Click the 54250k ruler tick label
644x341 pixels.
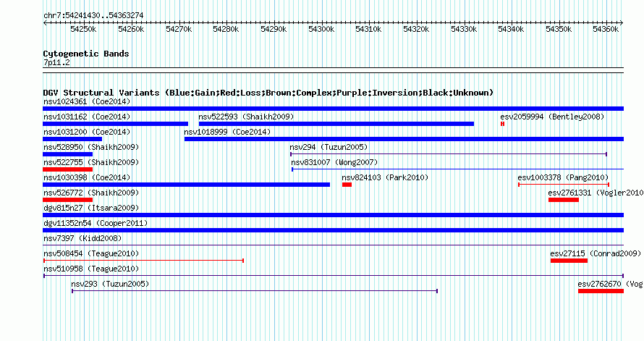[83, 29]
